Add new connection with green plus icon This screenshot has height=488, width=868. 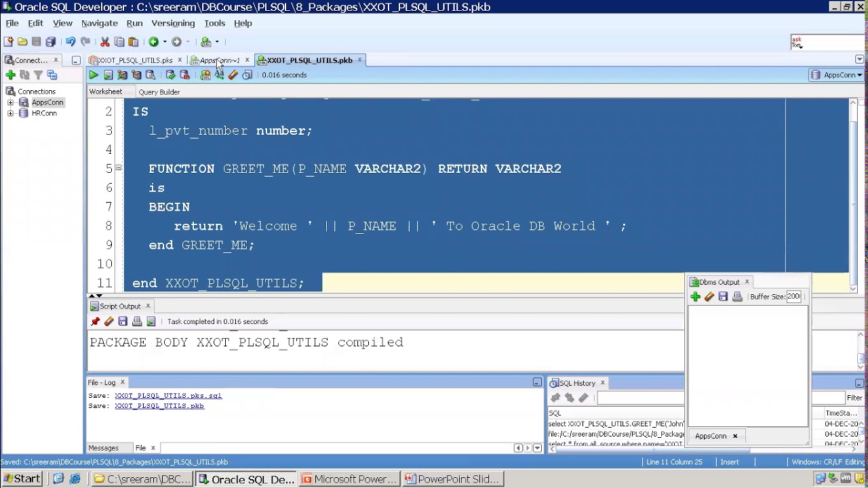point(10,75)
